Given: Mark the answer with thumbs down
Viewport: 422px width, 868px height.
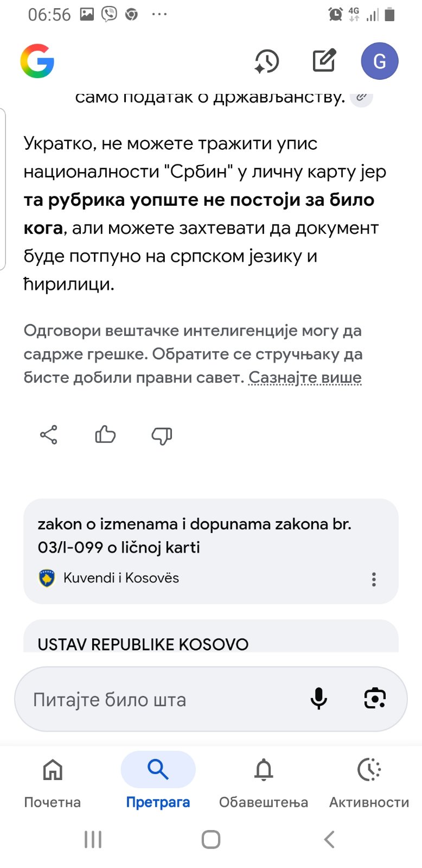Looking at the screenshot, I should (162, 435).
